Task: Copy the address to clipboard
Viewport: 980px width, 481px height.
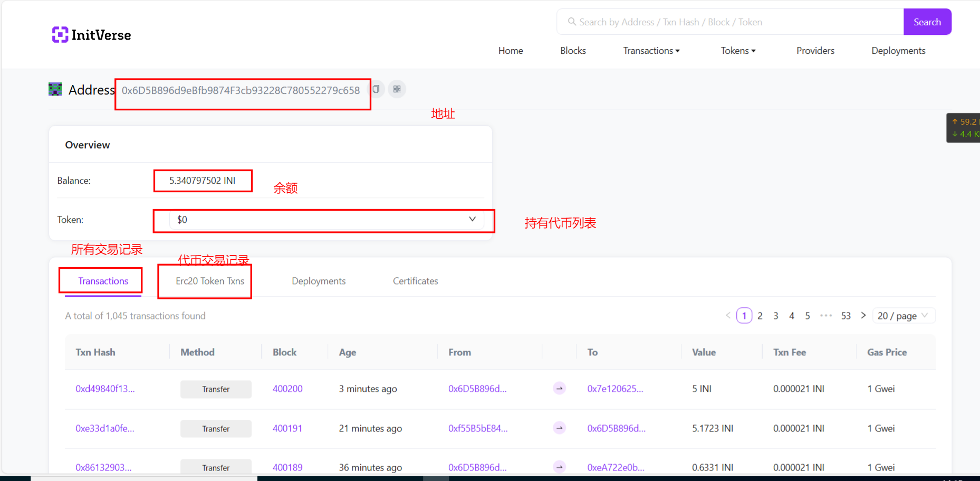Action: point(376,89)
